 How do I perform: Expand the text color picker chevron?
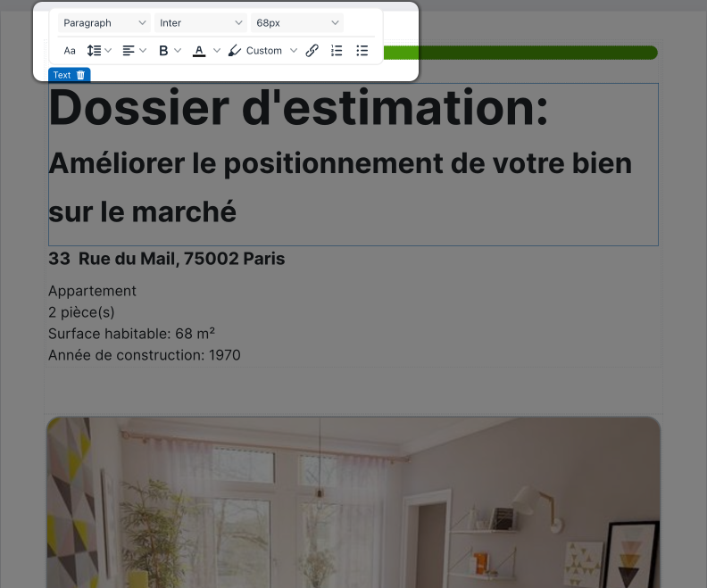click(x=217, y=51)
